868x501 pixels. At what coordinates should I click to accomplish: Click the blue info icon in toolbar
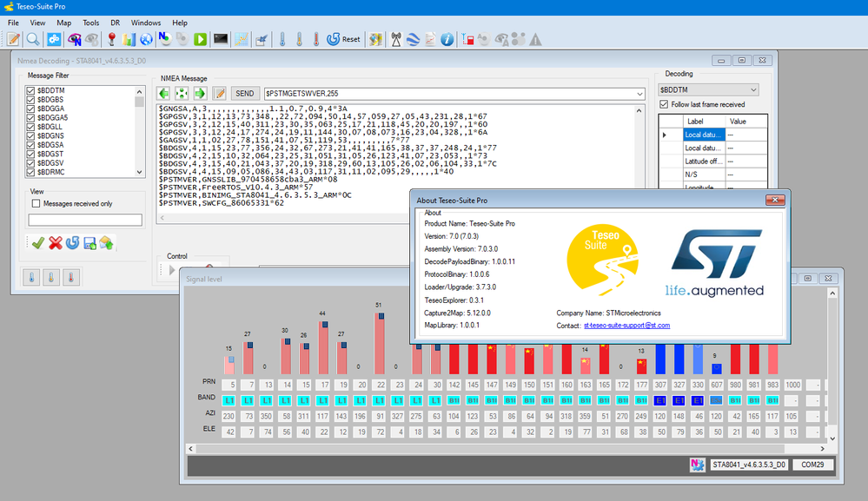[x=447, y=39]
